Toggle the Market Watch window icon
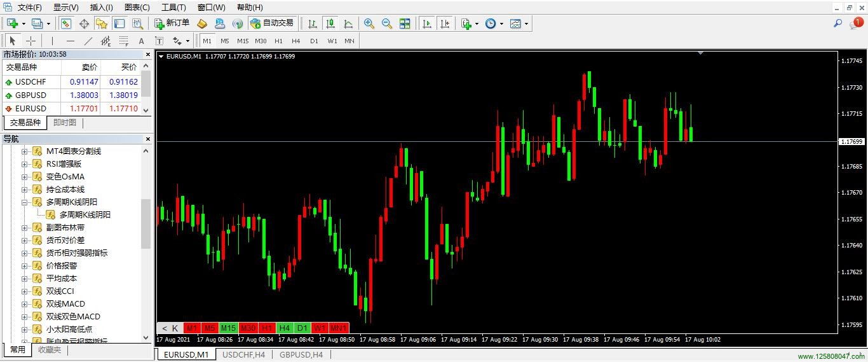 pos(66,24)
